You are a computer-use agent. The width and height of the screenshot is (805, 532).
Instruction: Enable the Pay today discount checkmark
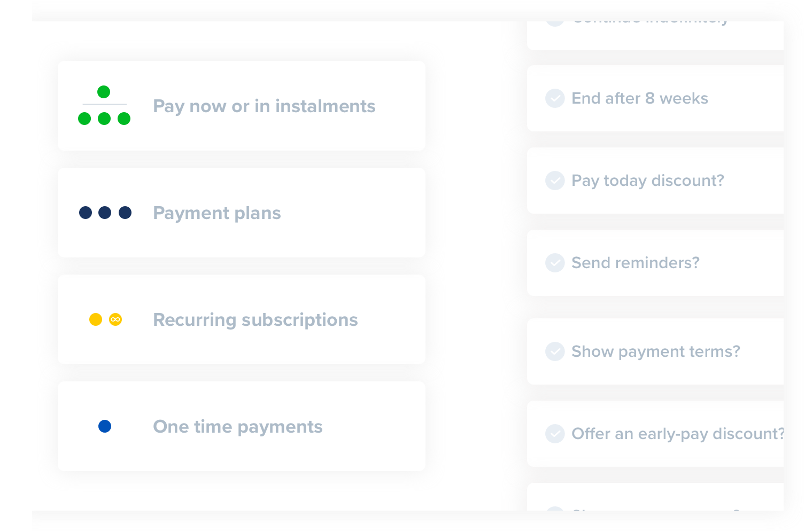[555, 181]
